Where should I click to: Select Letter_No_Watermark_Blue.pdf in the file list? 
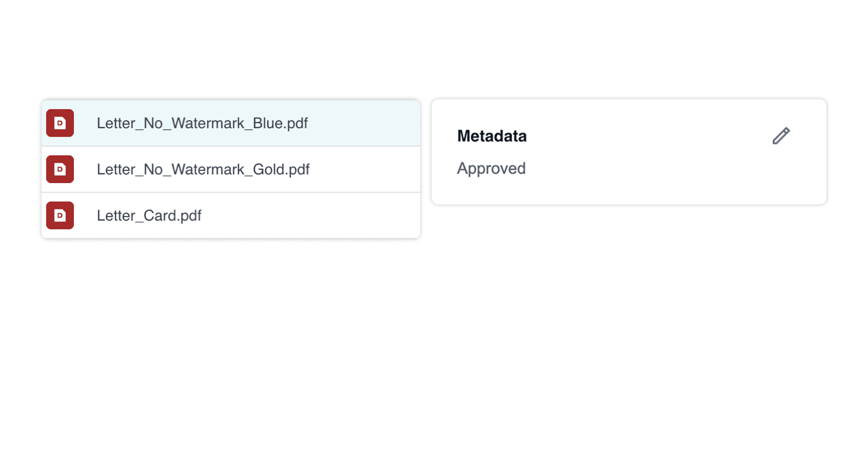tap(202, 123)
